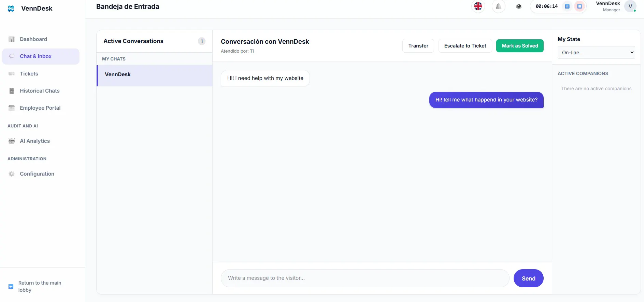Click Escalate to Ticket button
The height and width of the screenshot is (302, 644).
pyautogui.click(x=465, y=46)
